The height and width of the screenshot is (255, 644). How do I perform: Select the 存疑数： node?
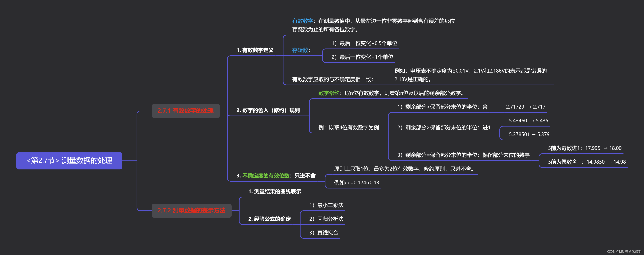click(301, 50)
